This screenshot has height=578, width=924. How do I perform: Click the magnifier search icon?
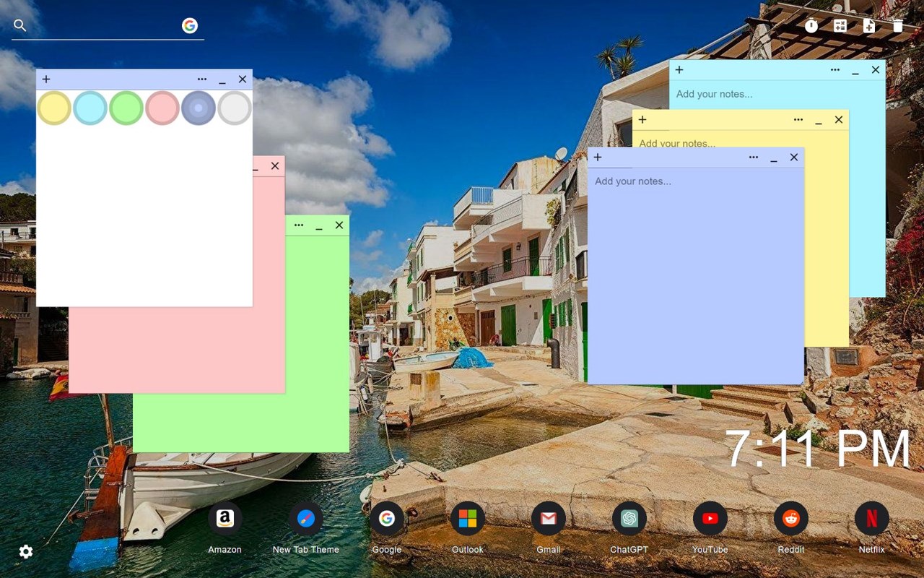coord(20,26)
